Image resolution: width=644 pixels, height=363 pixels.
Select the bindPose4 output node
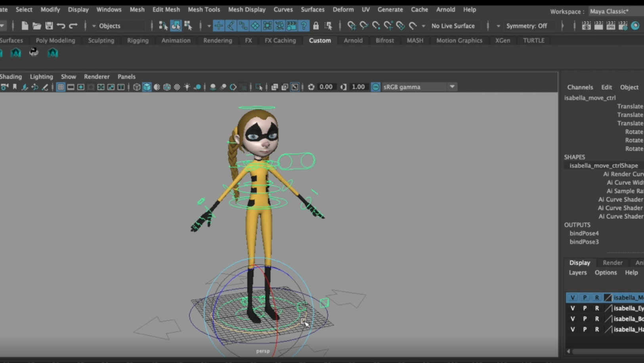584,233
